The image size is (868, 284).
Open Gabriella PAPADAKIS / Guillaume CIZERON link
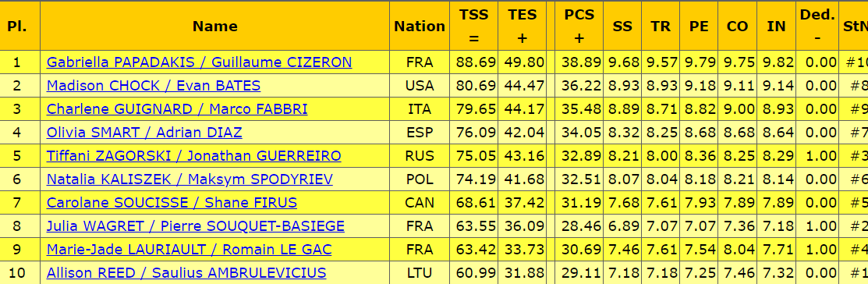pos(200,62)
